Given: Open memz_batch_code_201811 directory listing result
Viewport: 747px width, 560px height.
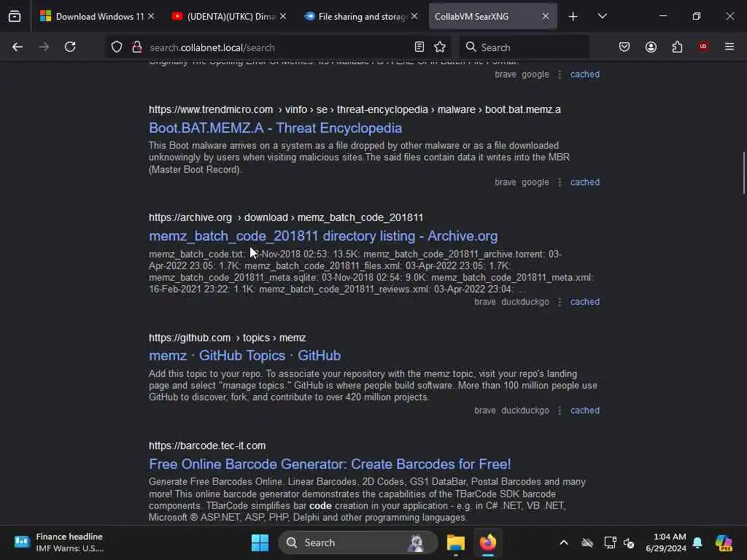Looking at the screenshot, I should coord(323,236).
